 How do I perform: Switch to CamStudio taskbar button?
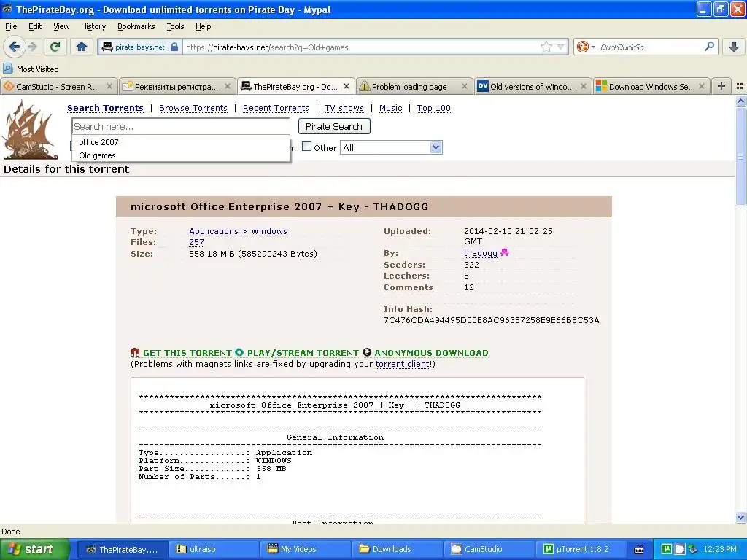pyautogui.click(x=489, y=549)
